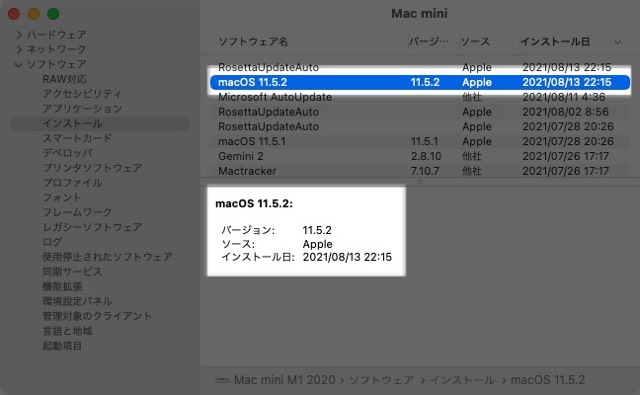The width and height of the screenshot is (640, 395).
Task: Select 同期サービス in sidebar
Action: (72, 271)
